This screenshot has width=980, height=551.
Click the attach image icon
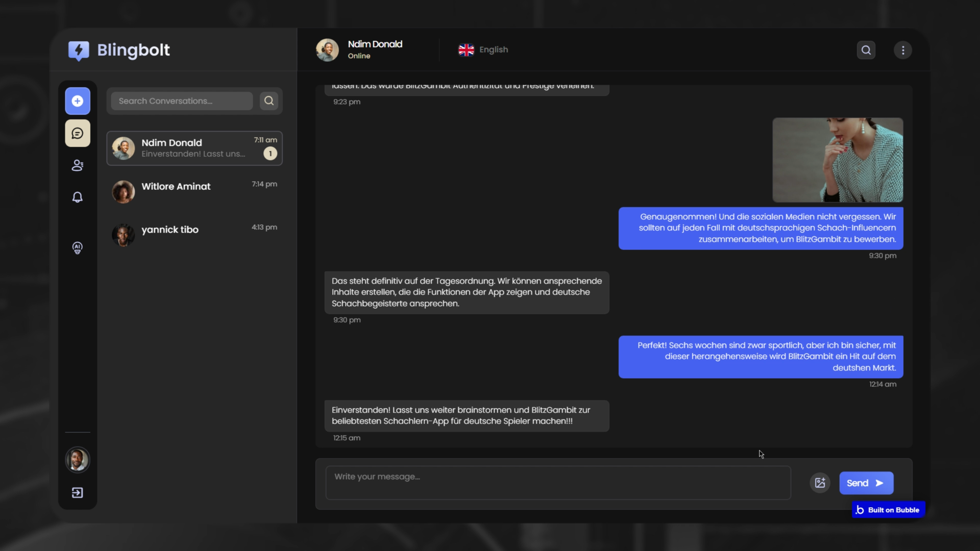click(820, 483)
